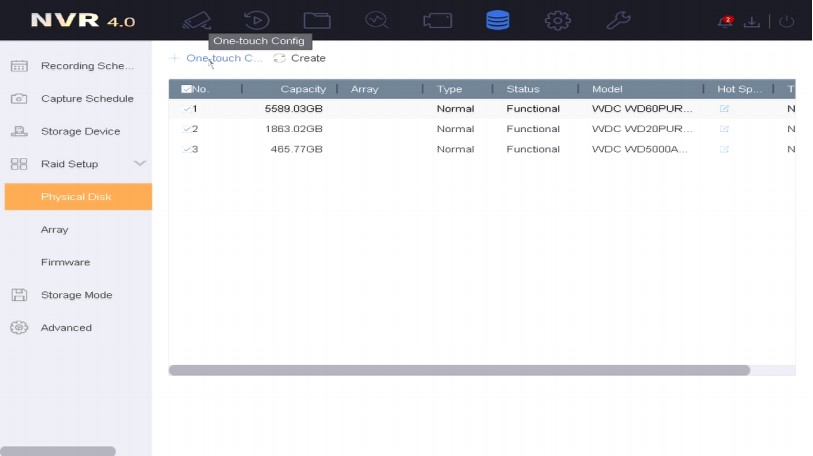The width and height of the screenshot is (813, 456).
Task: Click the horizontal scrollbar under disk table
Action: (459, 370)
